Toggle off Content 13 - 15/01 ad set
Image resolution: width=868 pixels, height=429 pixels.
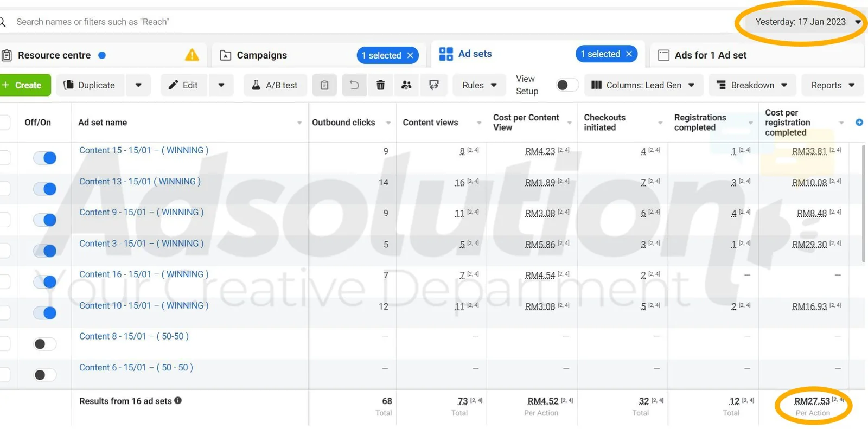point(45,189)
